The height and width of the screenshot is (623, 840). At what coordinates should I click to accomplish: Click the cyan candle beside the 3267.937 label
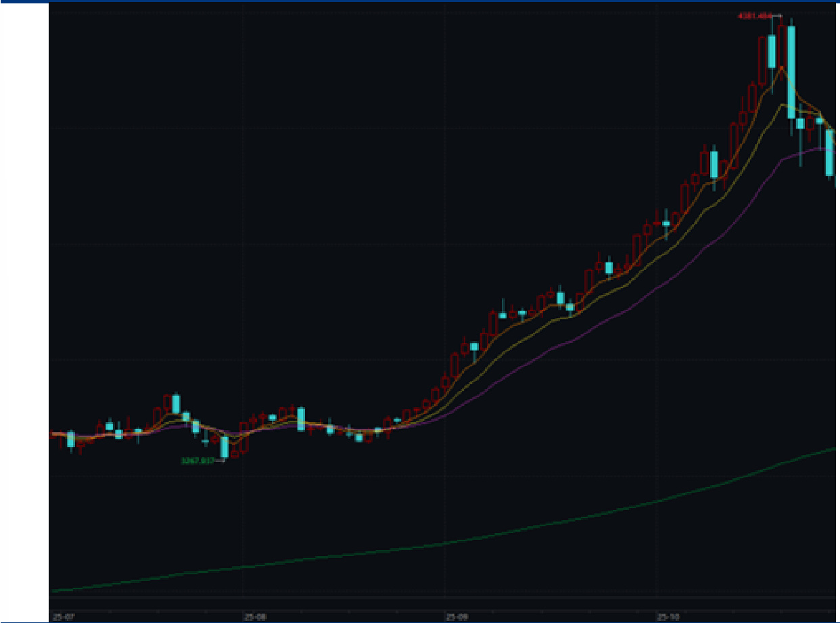tap(225, 446)
